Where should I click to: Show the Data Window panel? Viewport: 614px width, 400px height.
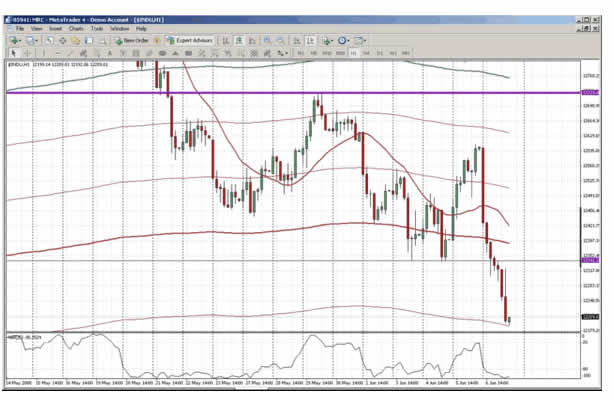pyautogui.click(x=62, y=40)
